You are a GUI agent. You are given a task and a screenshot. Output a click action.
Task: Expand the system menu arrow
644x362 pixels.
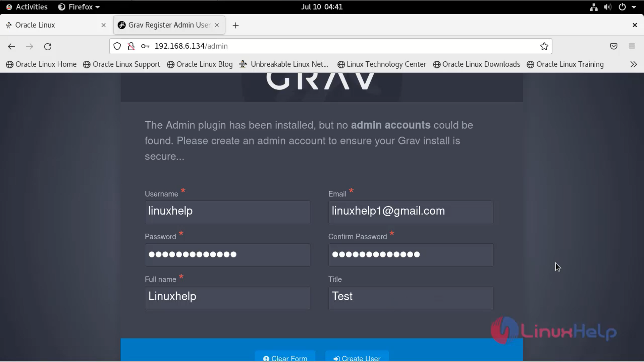point(634,7)
